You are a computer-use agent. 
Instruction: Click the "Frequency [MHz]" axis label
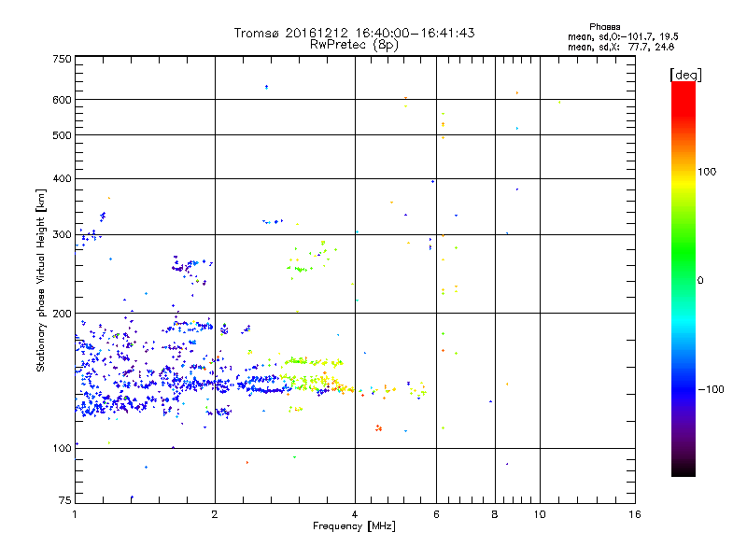[354, 526]
